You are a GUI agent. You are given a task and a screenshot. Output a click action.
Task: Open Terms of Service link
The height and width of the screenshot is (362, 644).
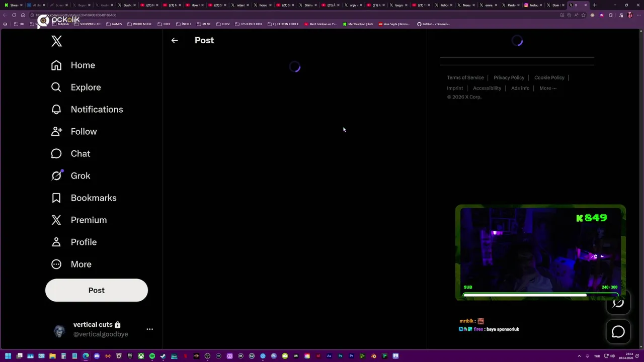tap(465, 77)
